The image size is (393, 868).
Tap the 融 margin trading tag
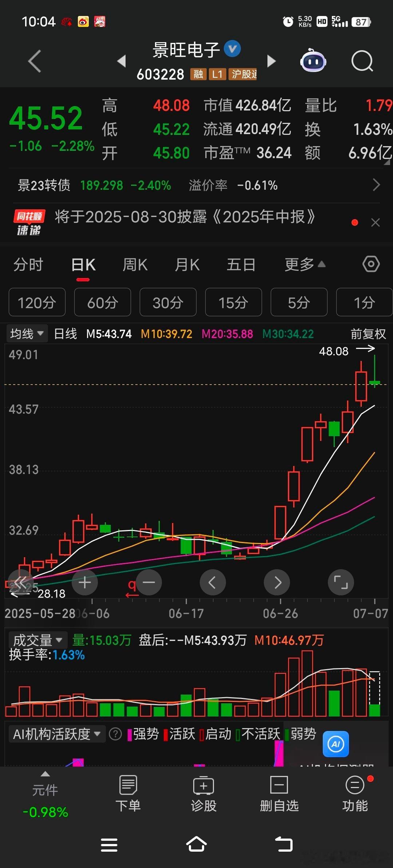pyautogui.click(x=198, y=74)
